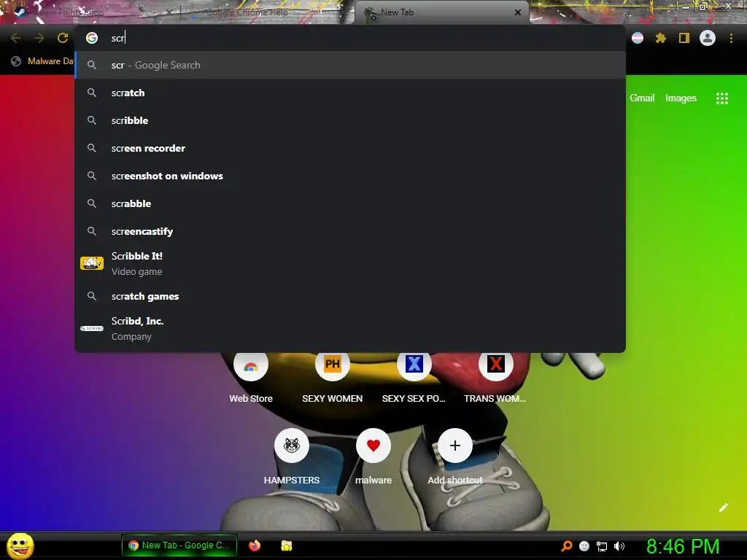Click the Forward navigation arrow
Viewport: 747px width, 560px height.
(x=39, y=38)
